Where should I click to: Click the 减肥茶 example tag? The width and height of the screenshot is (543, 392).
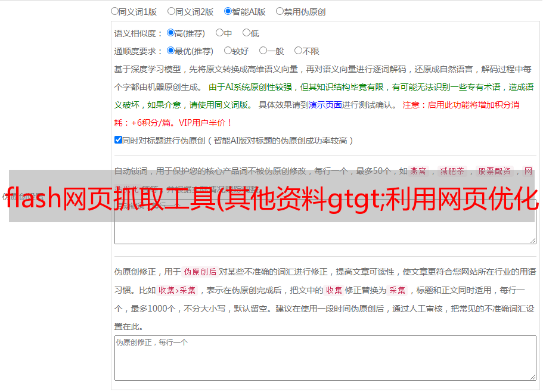(452, 171)
